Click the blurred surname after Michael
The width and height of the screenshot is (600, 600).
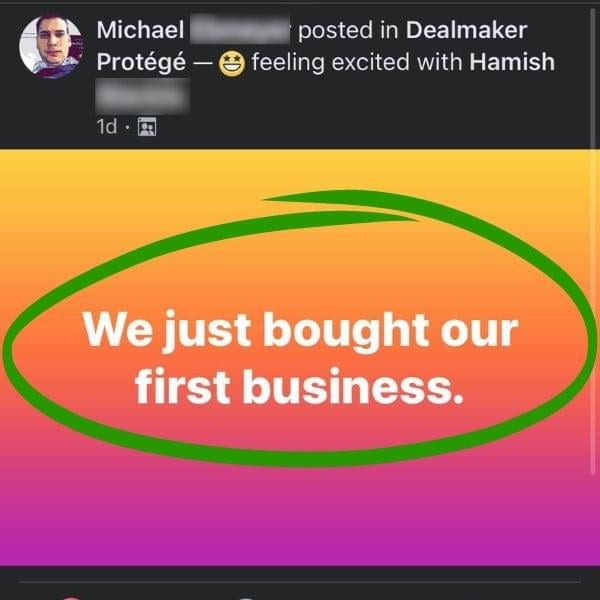pos(240,30)
